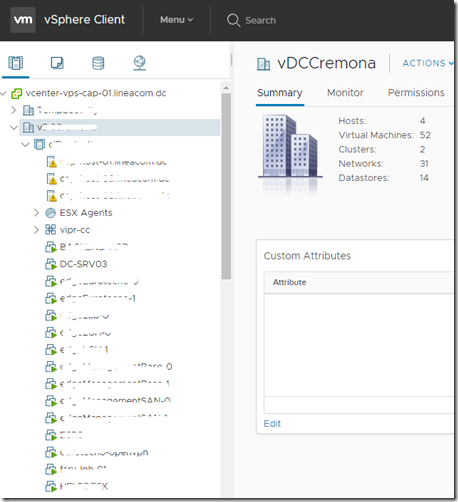
Task: Click the Clusters count 2
Action: (422, 149)
